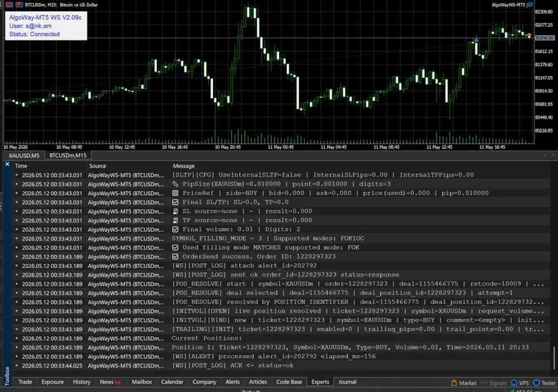Select the 'Final SL/TP: SL=0.0, TP=0.0' row
The height and width of the screenshot is (392, 558).
point(281,202)
